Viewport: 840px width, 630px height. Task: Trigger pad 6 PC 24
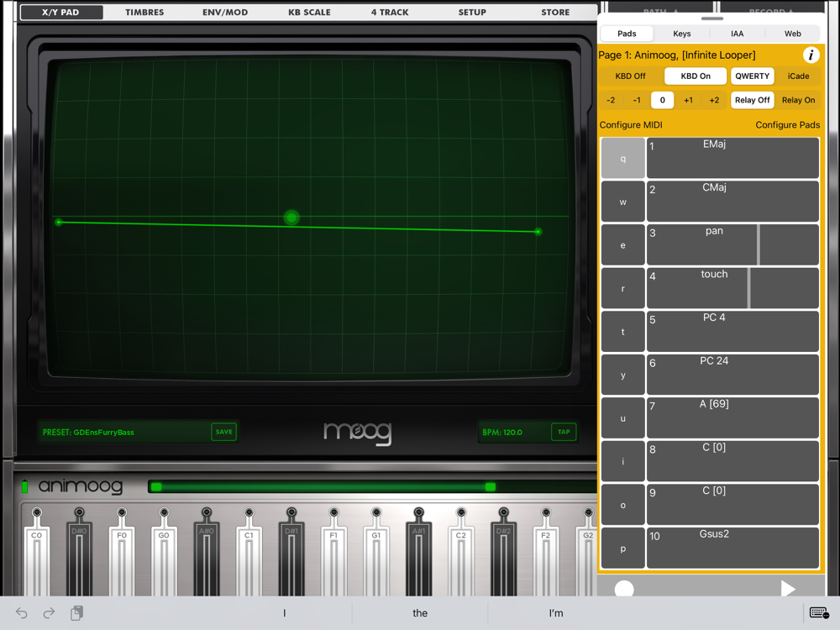pos(732,375)
